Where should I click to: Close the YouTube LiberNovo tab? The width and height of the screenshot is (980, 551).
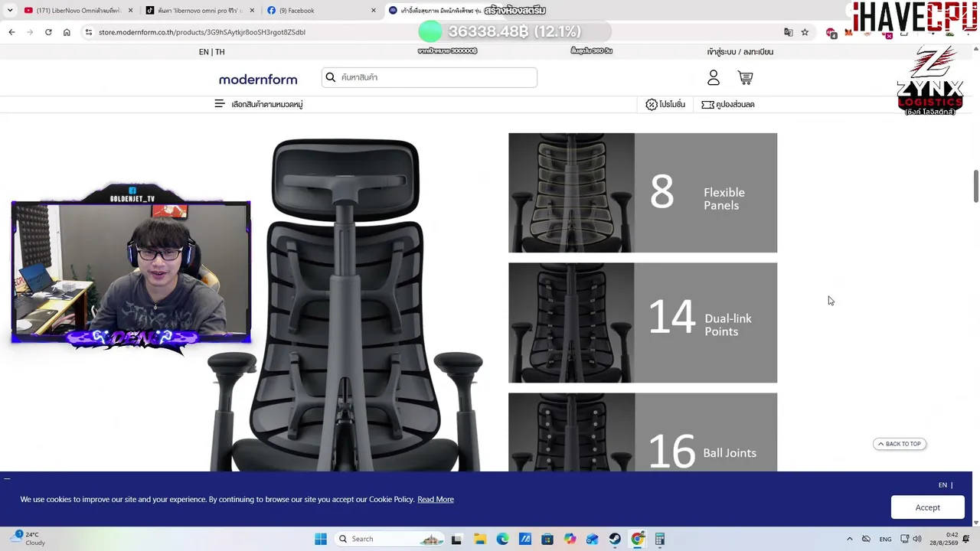pyautogui.click(x=130, y=11)
